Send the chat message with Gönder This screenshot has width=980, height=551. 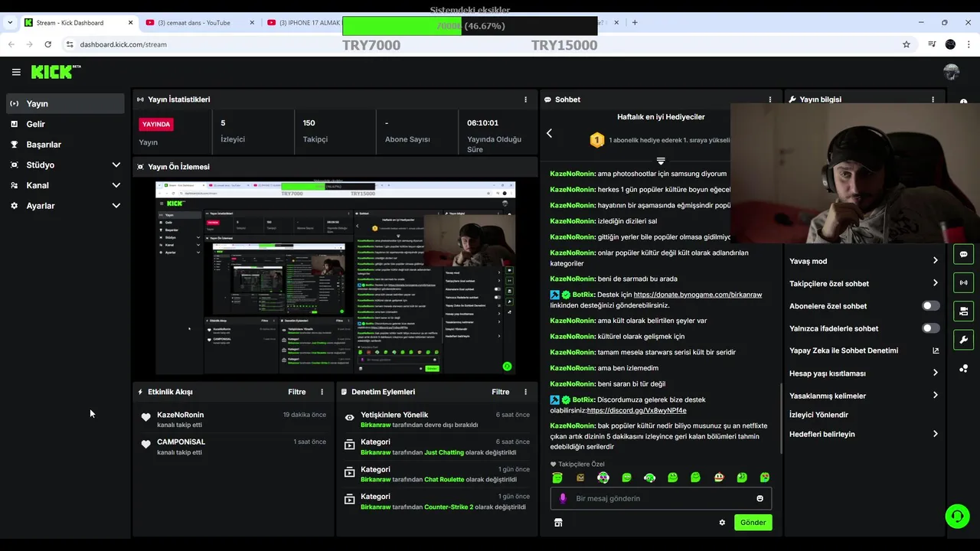pos(753,523)
